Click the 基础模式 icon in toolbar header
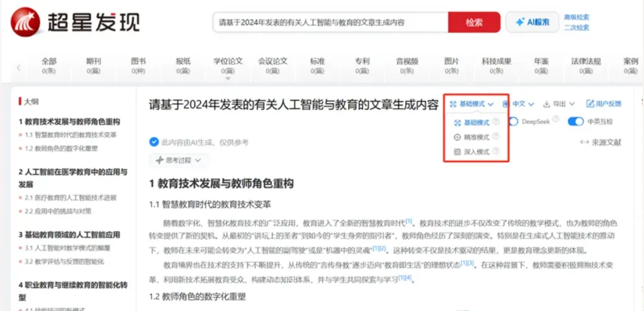Viewport: 644px width, 311px height. point(453,104)
